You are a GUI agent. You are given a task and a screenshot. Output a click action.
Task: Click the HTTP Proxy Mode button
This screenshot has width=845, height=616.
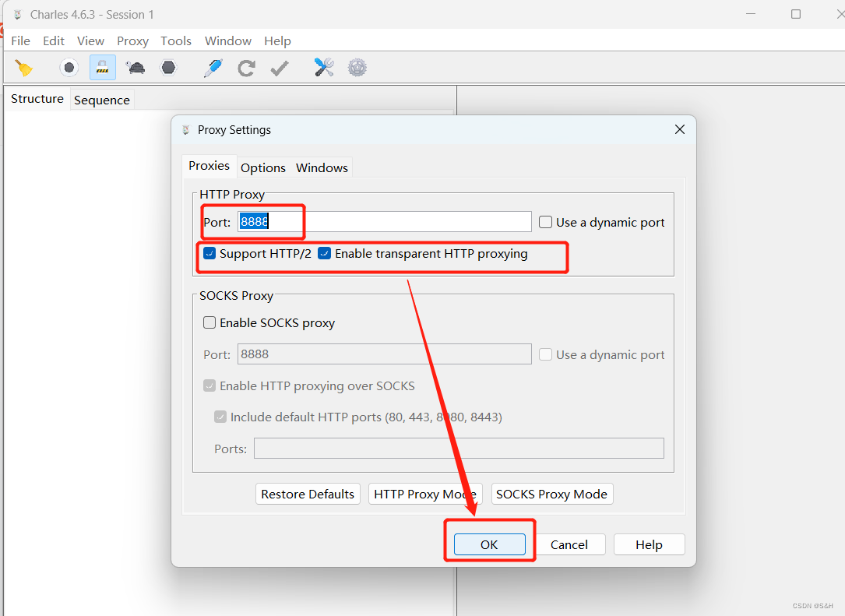click(425, 495)
